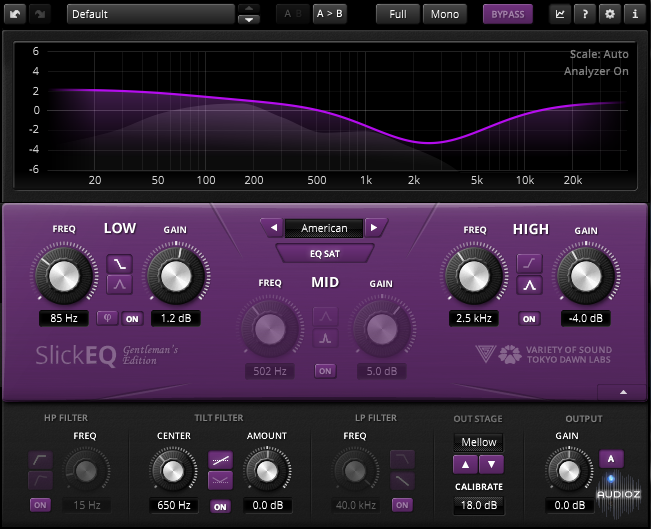651x529 pixels.
Task: Select the next preset with the down arrow
Action: 249,20
